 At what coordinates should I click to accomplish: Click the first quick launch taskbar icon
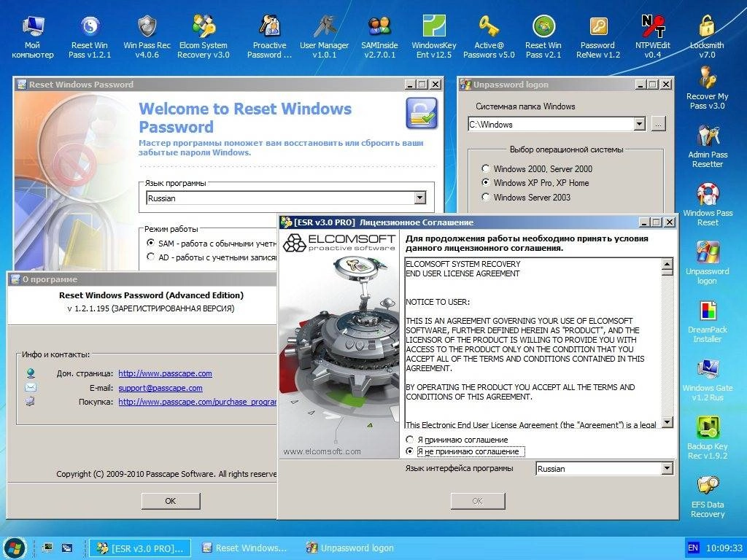[x=47, y=548]
